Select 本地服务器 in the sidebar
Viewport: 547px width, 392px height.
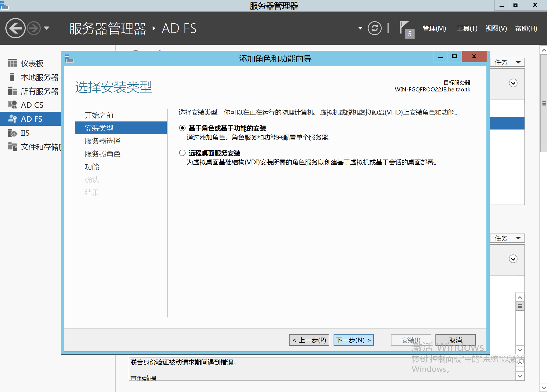(x=31, y=77)
